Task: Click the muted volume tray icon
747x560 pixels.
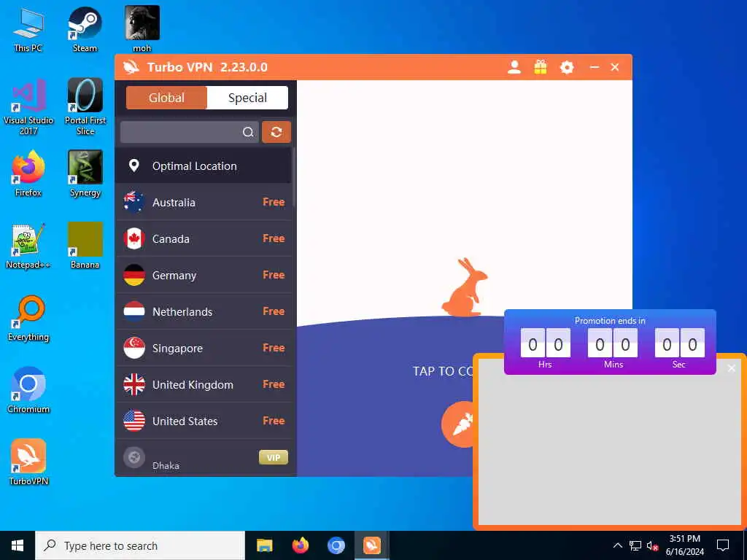Action: 653,545
